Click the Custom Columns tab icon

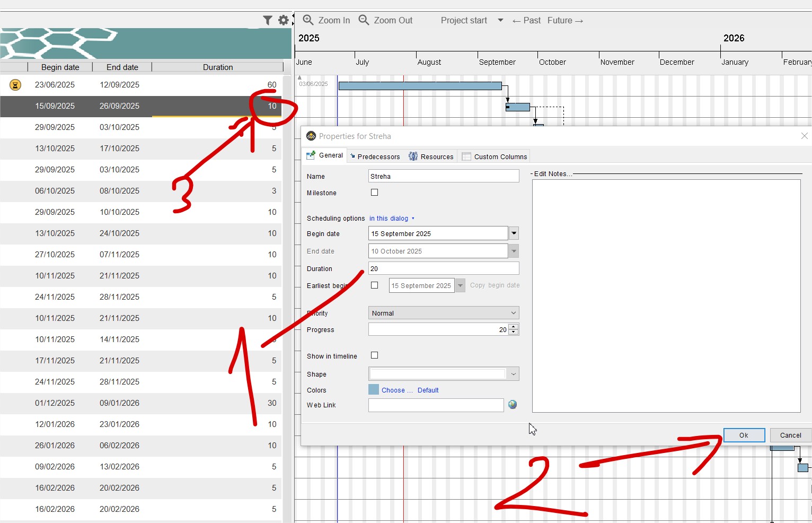[x=466, y=156]
